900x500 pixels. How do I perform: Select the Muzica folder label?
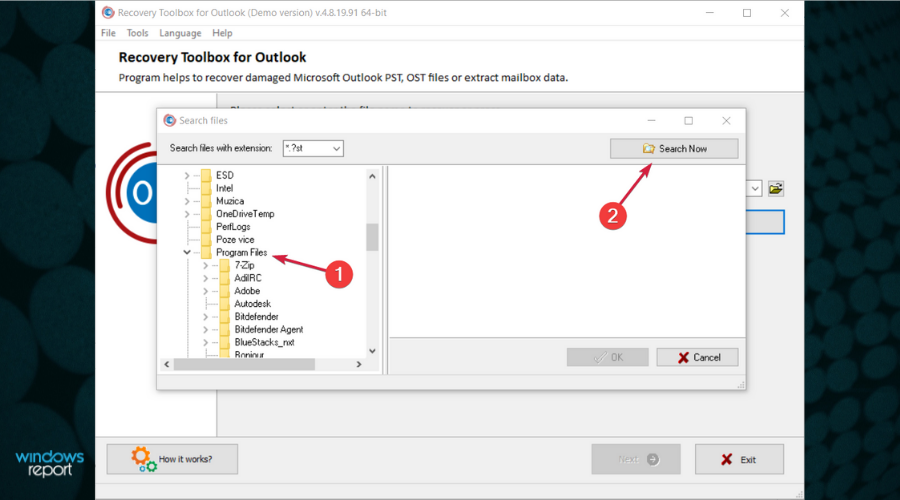tap(230, 201)
